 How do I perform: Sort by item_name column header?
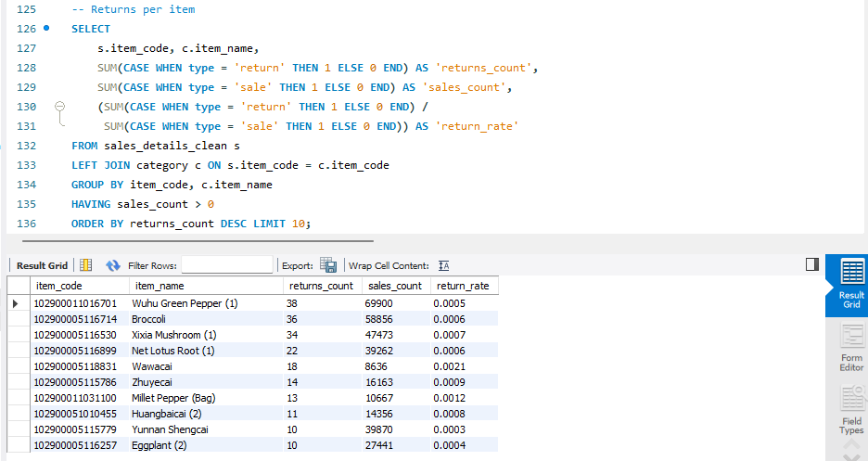point(206,286)
